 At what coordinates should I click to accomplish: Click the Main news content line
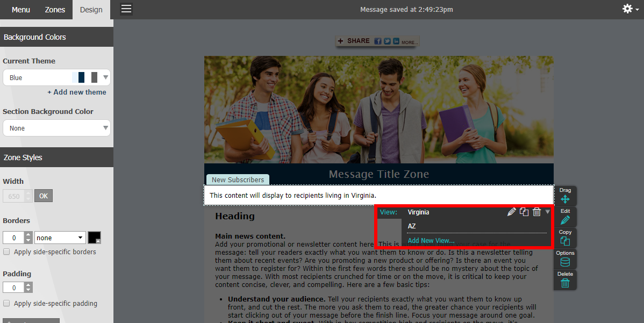250,236
